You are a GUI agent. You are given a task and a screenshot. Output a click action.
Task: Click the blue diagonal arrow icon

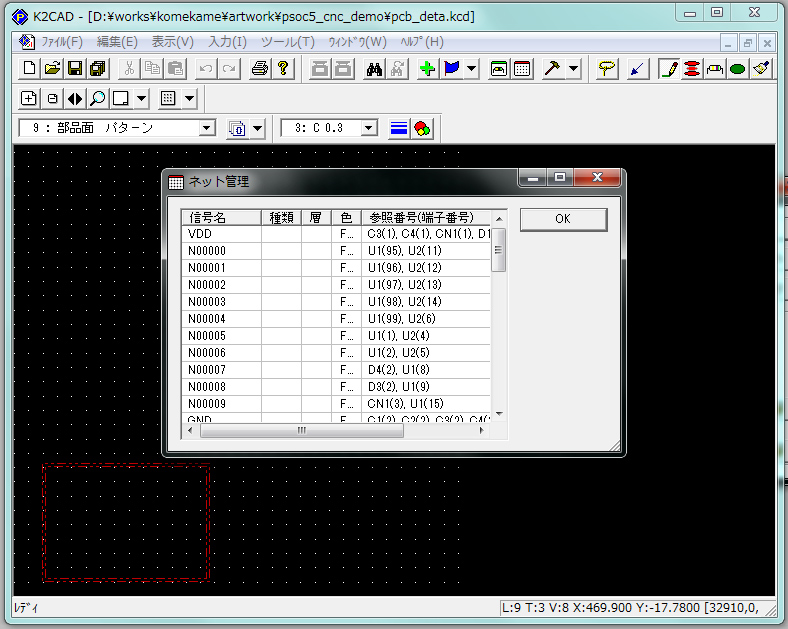pyautogui.click(x=637, y=68)
